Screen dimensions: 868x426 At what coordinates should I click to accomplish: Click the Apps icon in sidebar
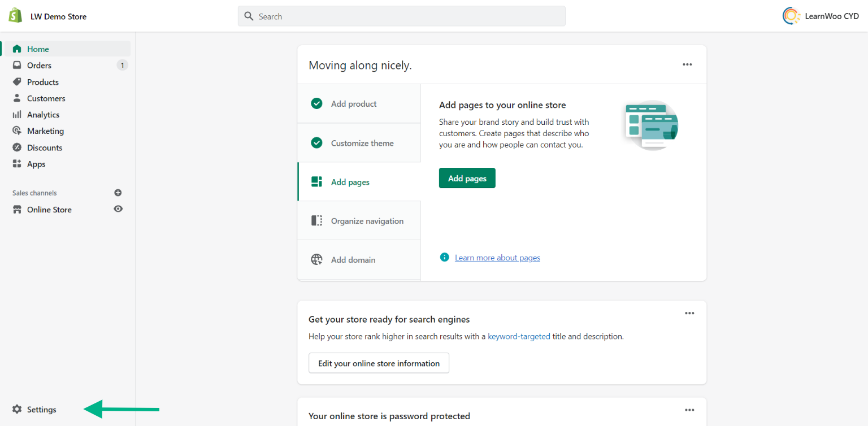(x=16, y=164)
